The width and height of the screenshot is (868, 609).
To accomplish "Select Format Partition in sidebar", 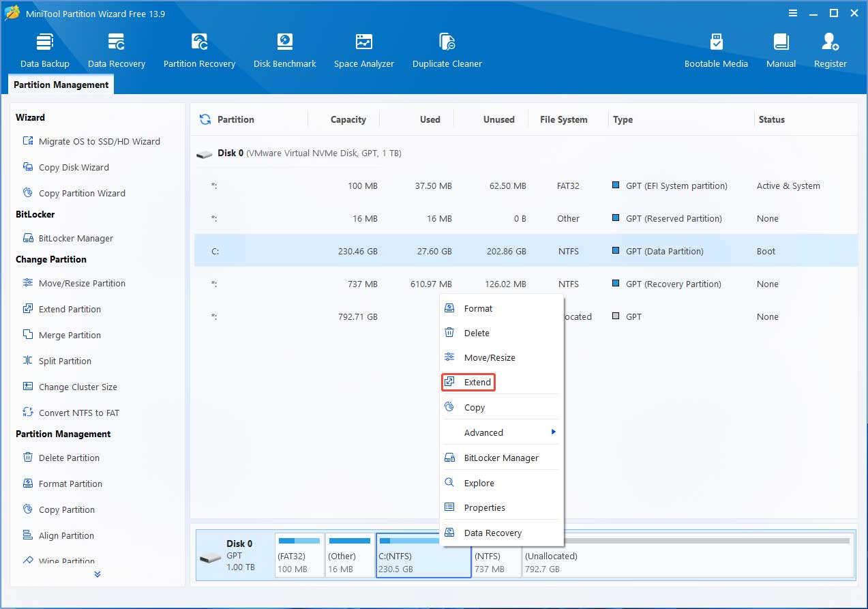I will [x=62, y=484].
